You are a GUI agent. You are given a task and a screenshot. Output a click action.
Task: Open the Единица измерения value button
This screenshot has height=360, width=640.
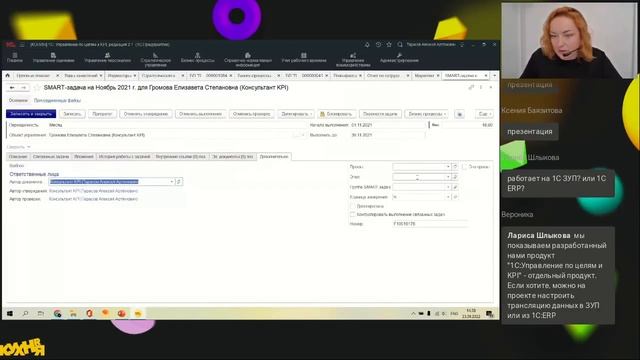pos(455,197)
